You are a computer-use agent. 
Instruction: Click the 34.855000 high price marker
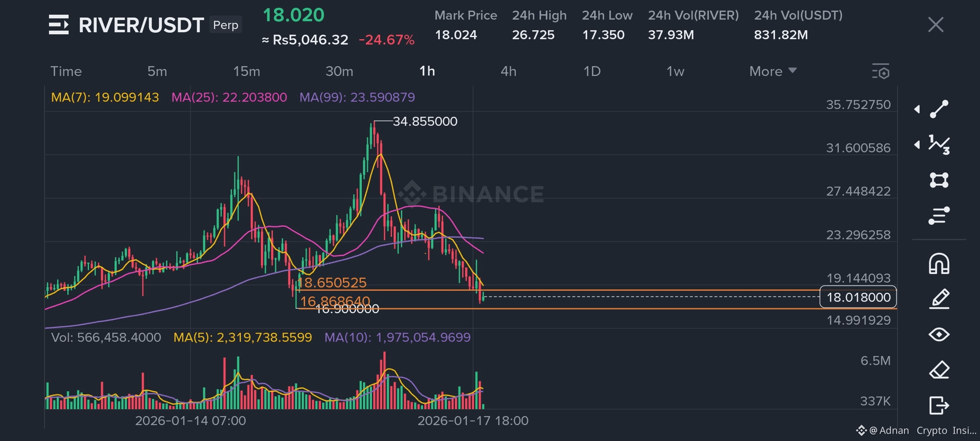[x=425, y=121]
